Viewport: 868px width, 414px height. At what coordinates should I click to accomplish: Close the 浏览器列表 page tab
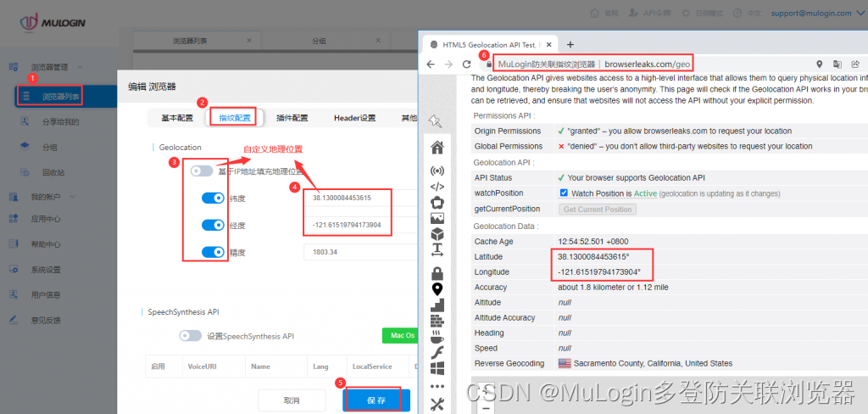tap(249, 41)
